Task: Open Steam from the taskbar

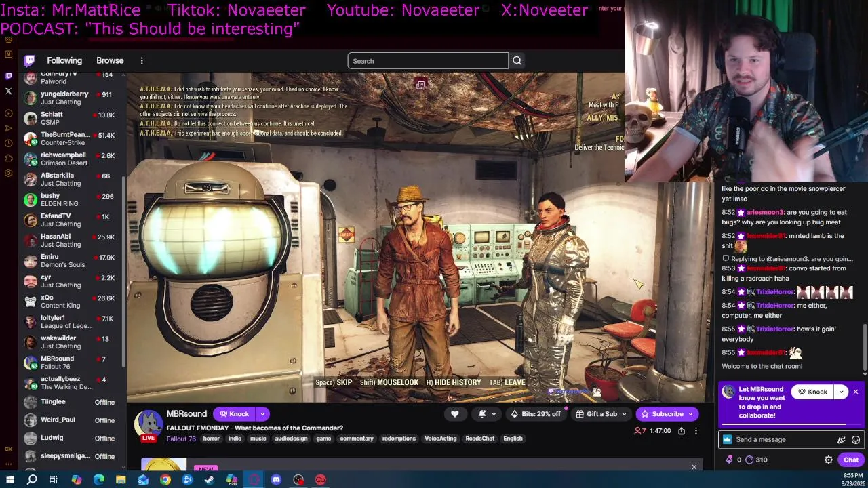Action: 210,480
